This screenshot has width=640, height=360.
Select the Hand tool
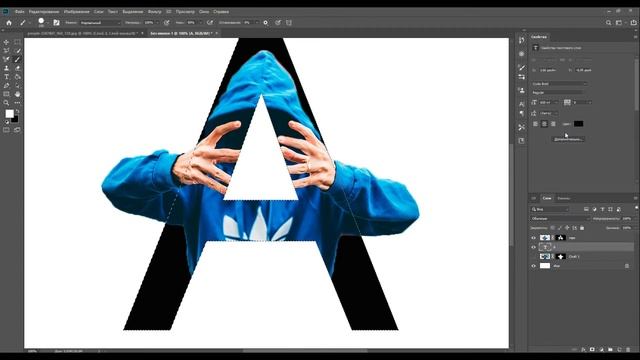(x=17, y=94)
